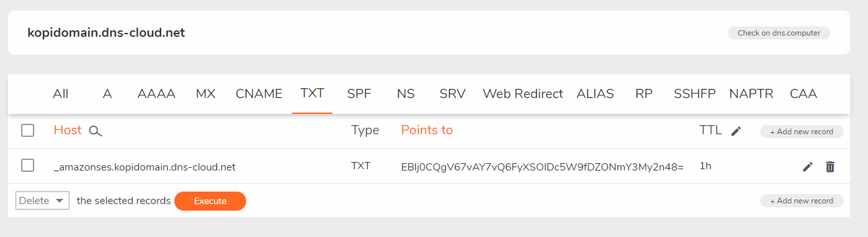Click top Add new record button

pos(802,132)
